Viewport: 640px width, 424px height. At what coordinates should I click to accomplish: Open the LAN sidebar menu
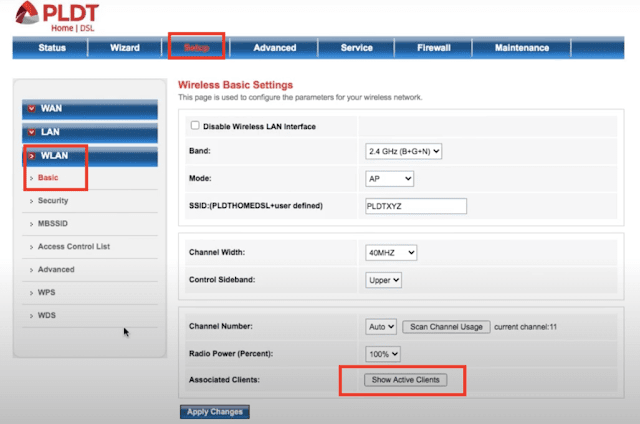[x=90, y=133]
